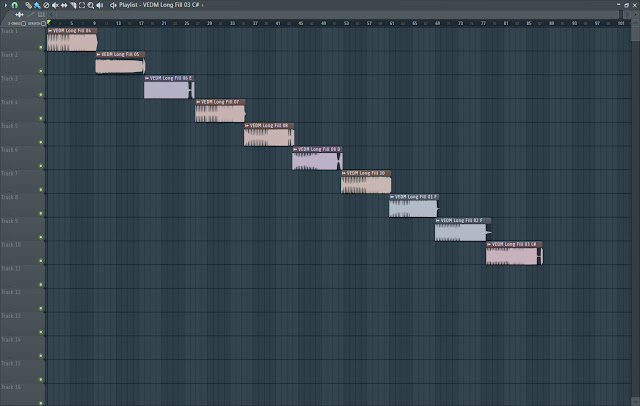The height and width of the screenshot is (406, 640).
Task: Minimize the Playlist window
Action: click(x=618, y=5)
